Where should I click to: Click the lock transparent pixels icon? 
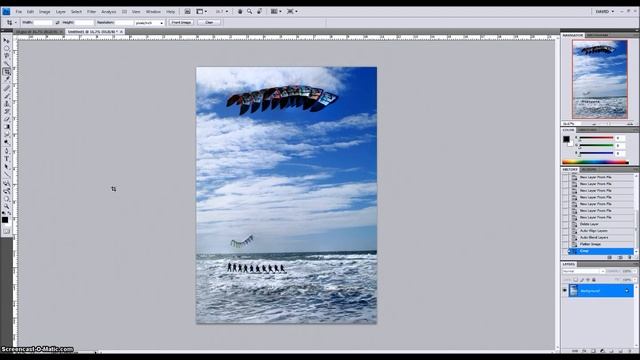coord(576,280)
